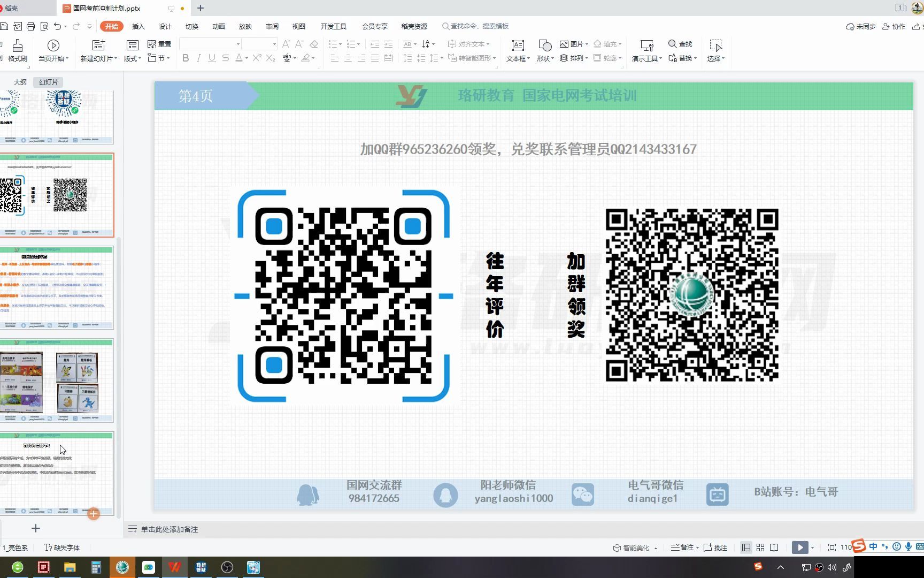Increase list indent level
Image resolution: width=924 pixels, height=578 pixels.
pos(388,44)
